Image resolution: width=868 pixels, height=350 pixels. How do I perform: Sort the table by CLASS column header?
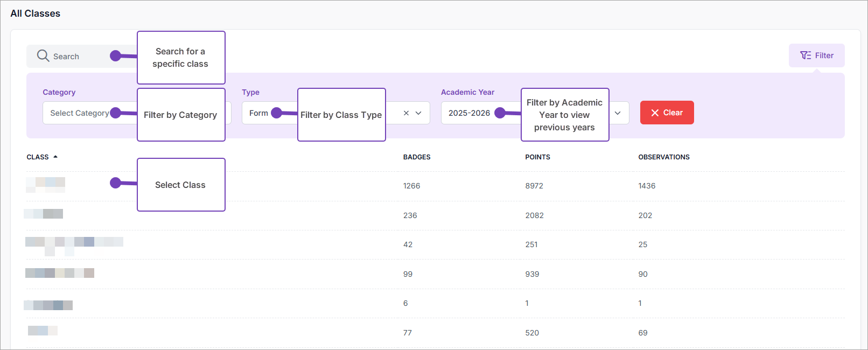point(38,157)
